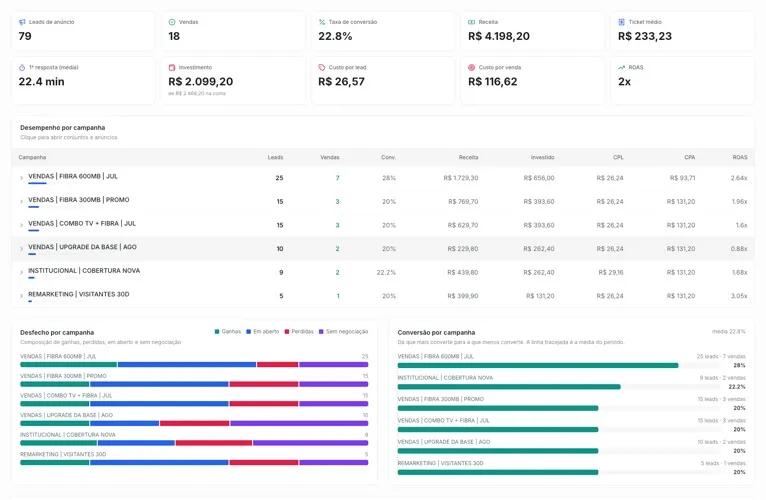Screen dimensions: 766x500
Task: Click the 'Desempenho por campanha' section title
Action: [63, 128]
